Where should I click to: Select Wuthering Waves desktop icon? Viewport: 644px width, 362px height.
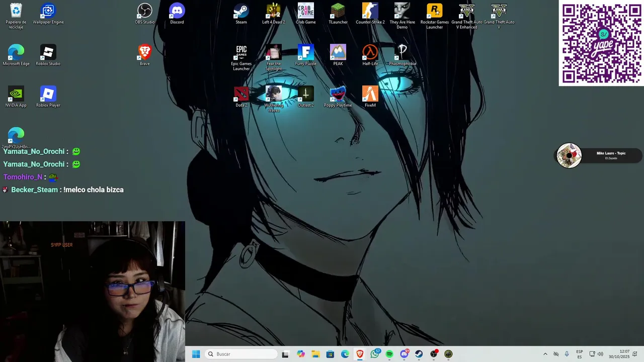(x=274, y=99)
